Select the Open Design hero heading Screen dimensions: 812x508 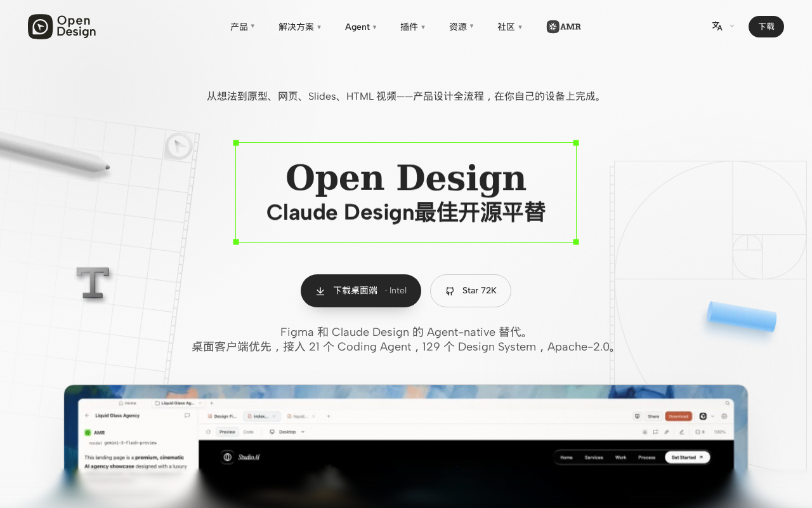(406, 178)
